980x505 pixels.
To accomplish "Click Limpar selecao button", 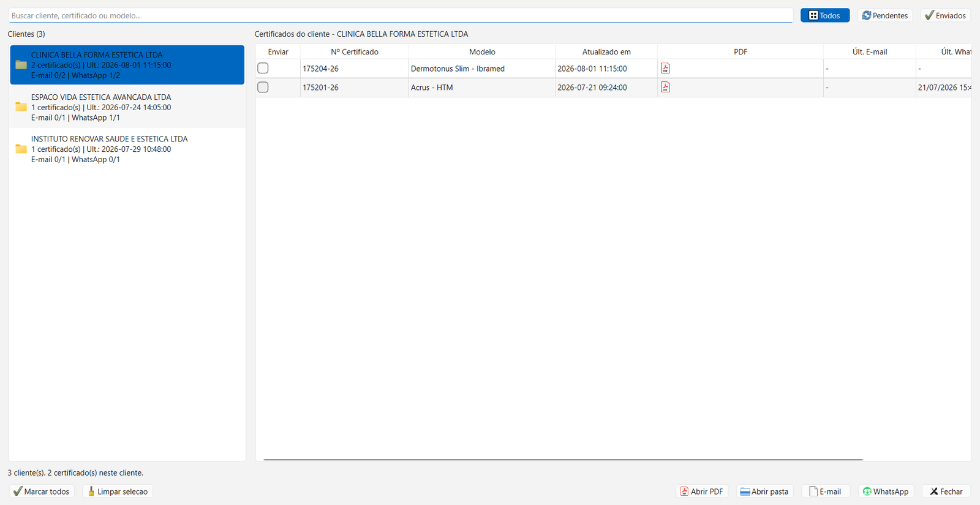I will tap(118, 492).
